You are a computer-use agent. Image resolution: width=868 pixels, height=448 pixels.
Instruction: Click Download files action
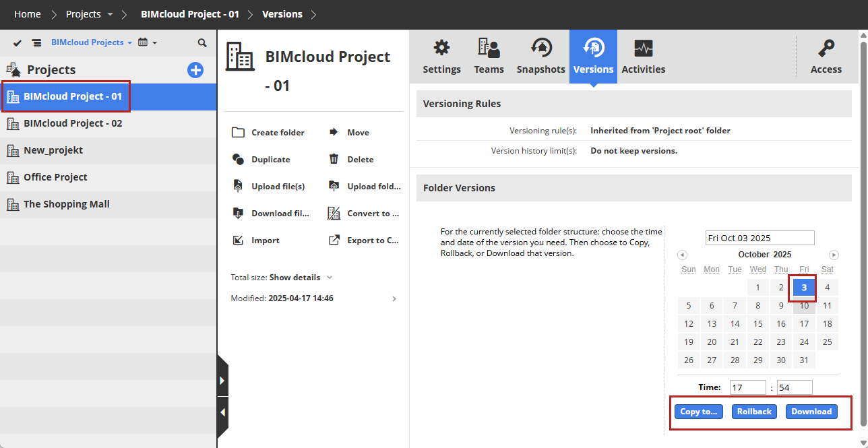pos(271,214)
